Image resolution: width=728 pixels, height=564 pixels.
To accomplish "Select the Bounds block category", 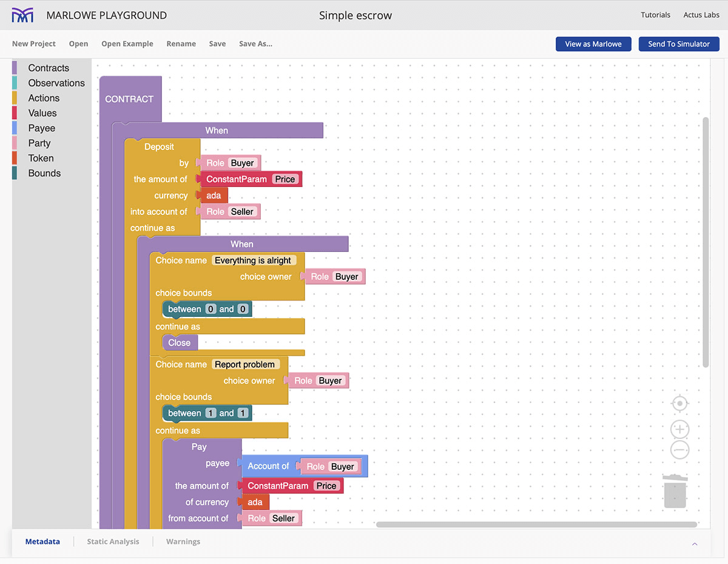I will tap(44, 173).
